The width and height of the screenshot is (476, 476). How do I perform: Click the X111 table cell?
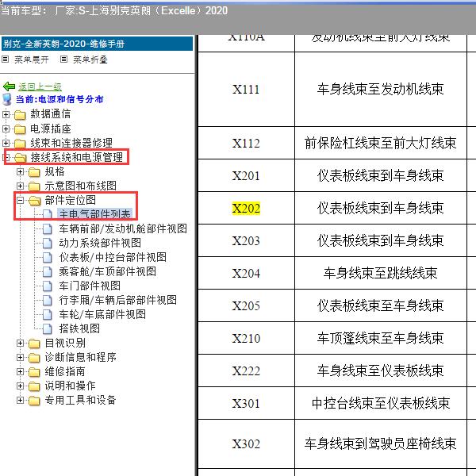tap(246, 89)
